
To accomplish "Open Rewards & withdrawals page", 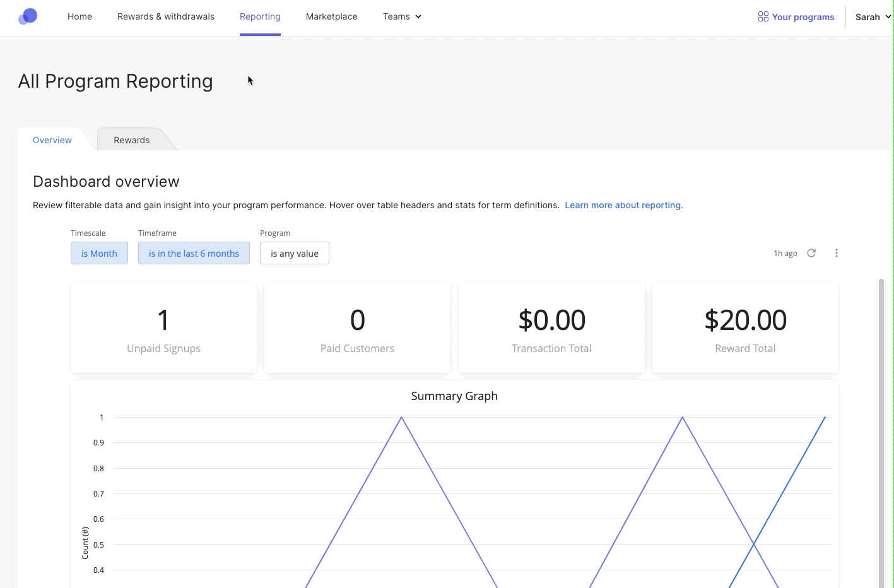I will [166, 16].
